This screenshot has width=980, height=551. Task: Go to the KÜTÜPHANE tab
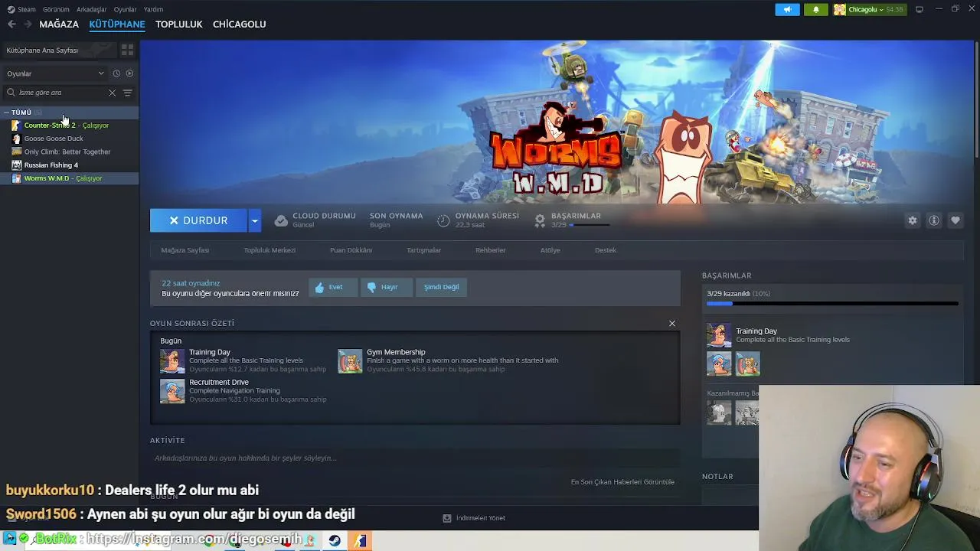[x=117, y=24]
